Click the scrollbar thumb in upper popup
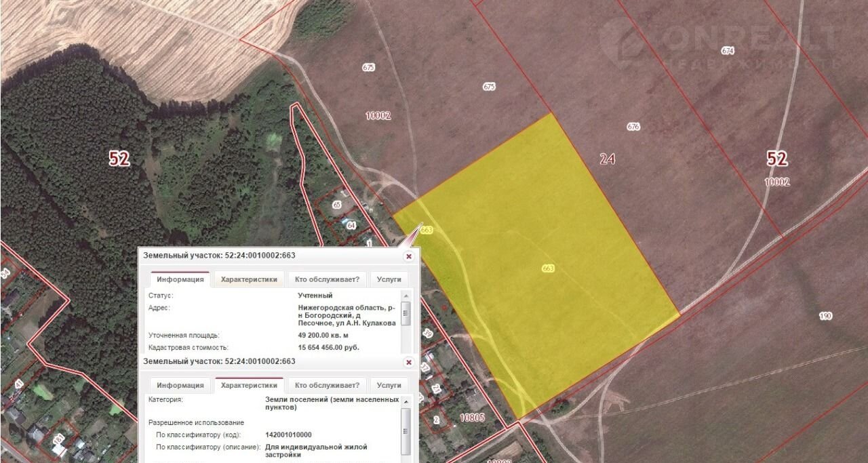The height and width of the screenshot is (463, 868). [x=406, y=313]
